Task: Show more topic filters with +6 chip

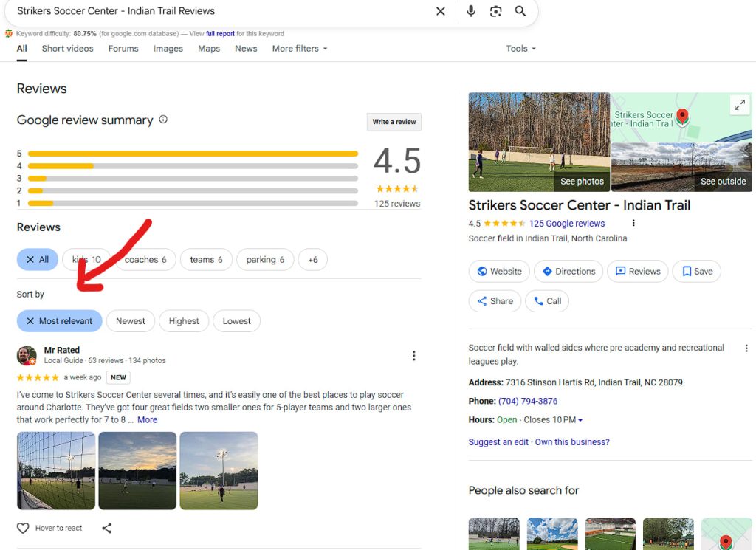Action: point(313,260)
